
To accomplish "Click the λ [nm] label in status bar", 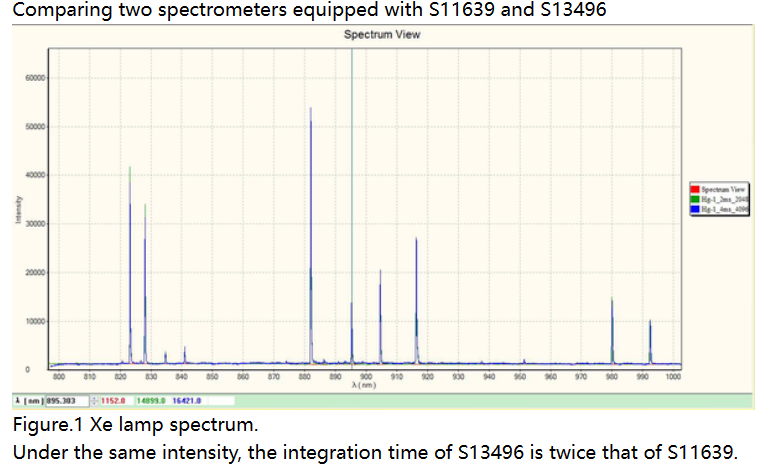I will tap(29, 401).
